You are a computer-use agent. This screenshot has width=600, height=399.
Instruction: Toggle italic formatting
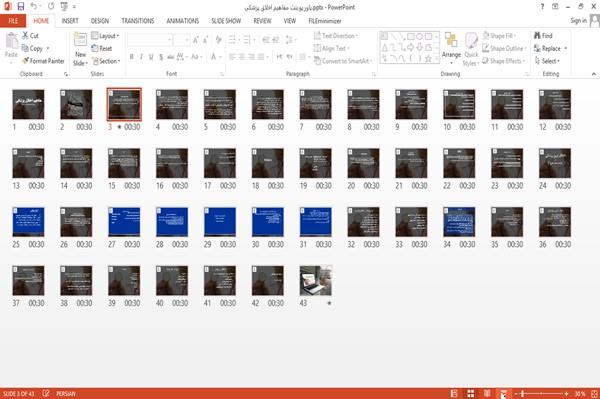coord(141,57)
